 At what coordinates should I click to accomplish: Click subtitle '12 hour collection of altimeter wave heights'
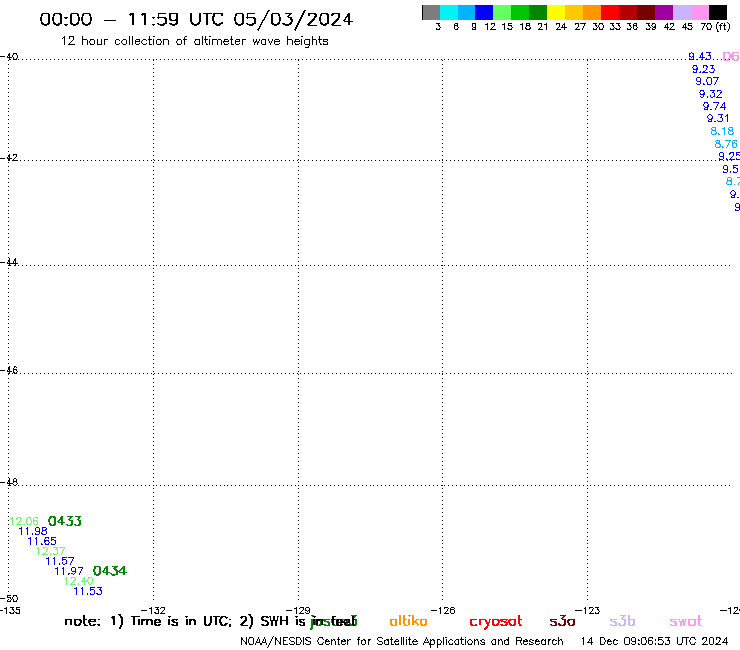(194, 41)
